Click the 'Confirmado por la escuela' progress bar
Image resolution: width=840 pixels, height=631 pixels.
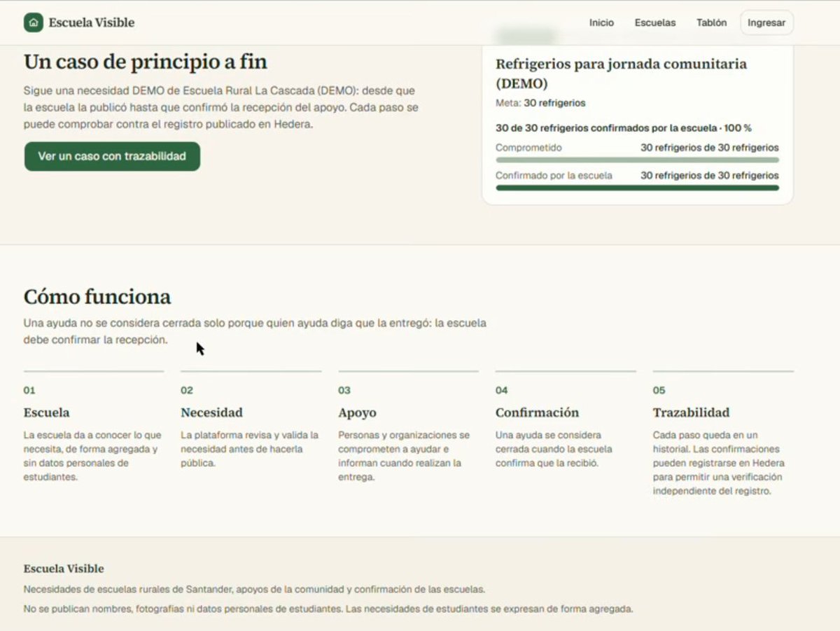pos(637,188)
